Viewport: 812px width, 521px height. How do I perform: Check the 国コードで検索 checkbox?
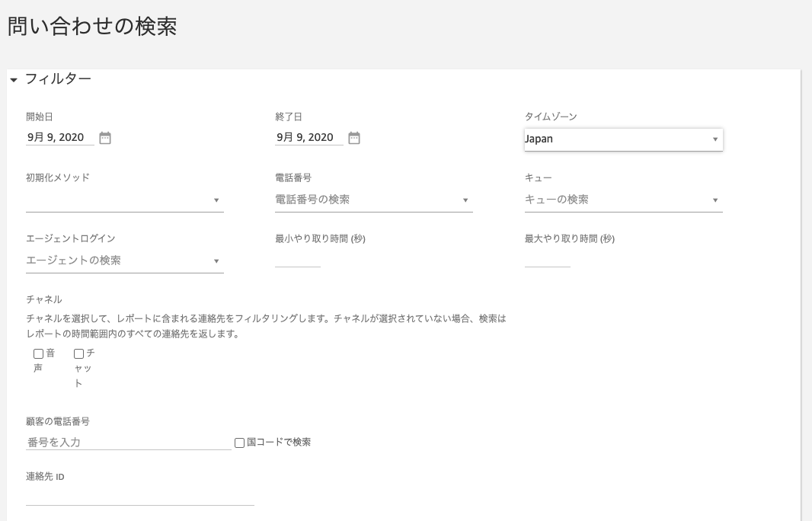[x=239, y=443]
